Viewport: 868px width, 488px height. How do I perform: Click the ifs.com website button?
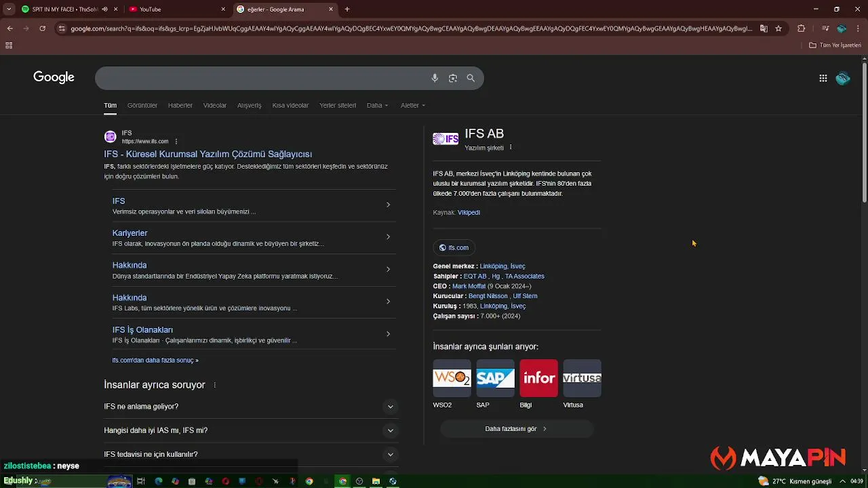454,247
